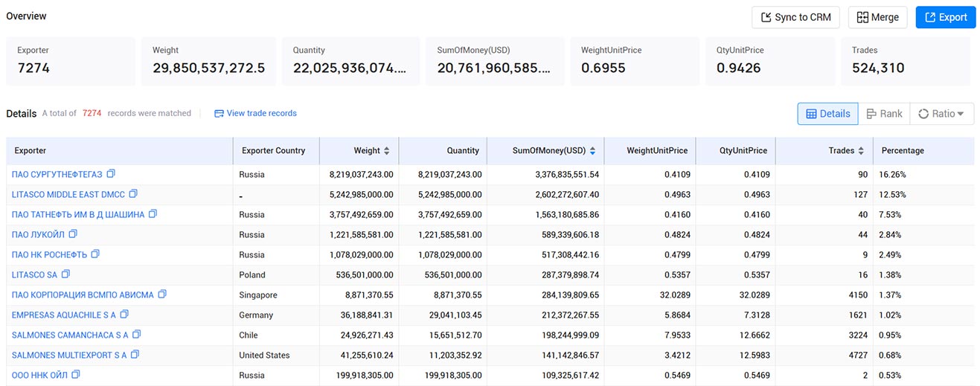Sort table by Weight column
The image size is (980, 386).
(x=386, y=151)
